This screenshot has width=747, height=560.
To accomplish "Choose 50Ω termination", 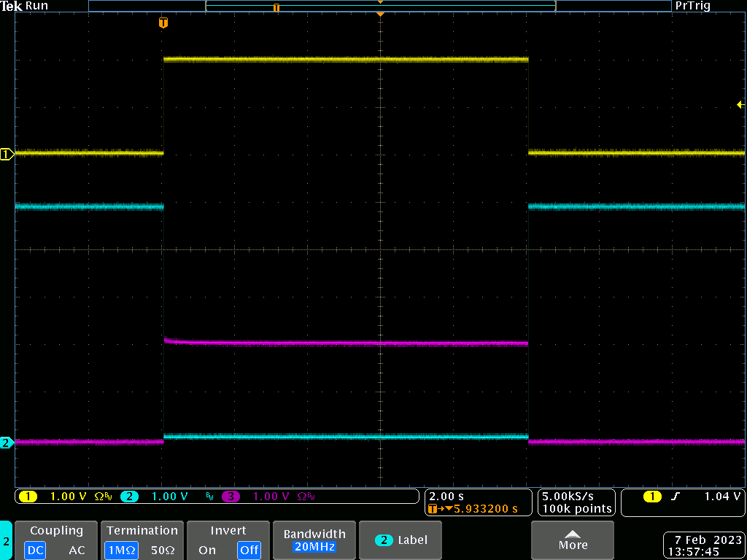I will (163, 551).
